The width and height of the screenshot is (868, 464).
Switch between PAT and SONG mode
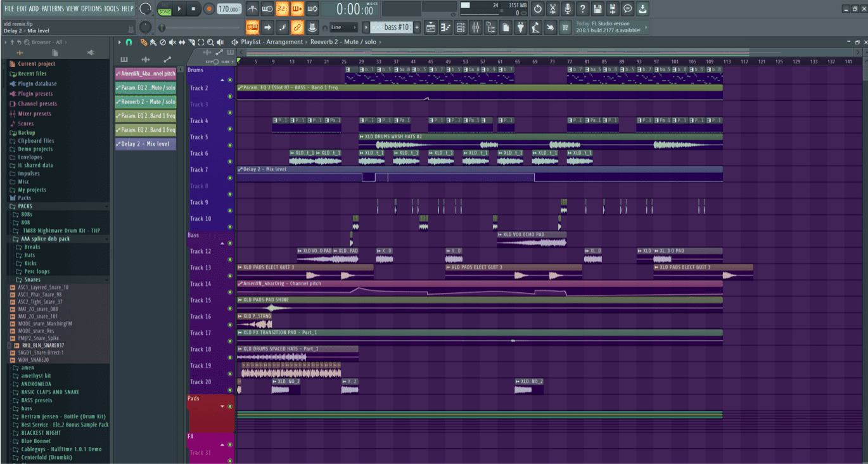pyautogui.click(x=165, y=9)
